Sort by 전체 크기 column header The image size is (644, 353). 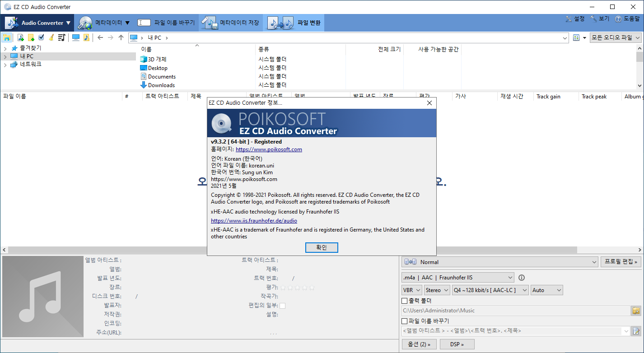coord(374,49)
